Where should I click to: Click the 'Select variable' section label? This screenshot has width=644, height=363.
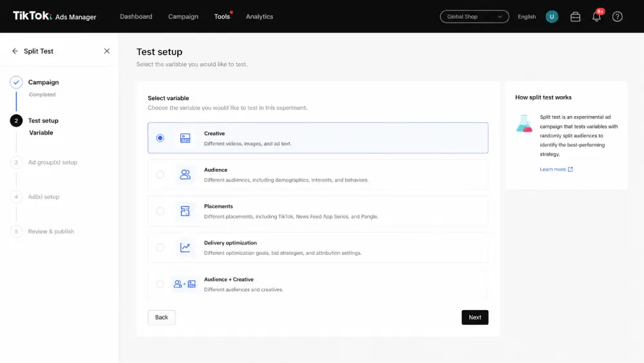[x=168, y=98]
